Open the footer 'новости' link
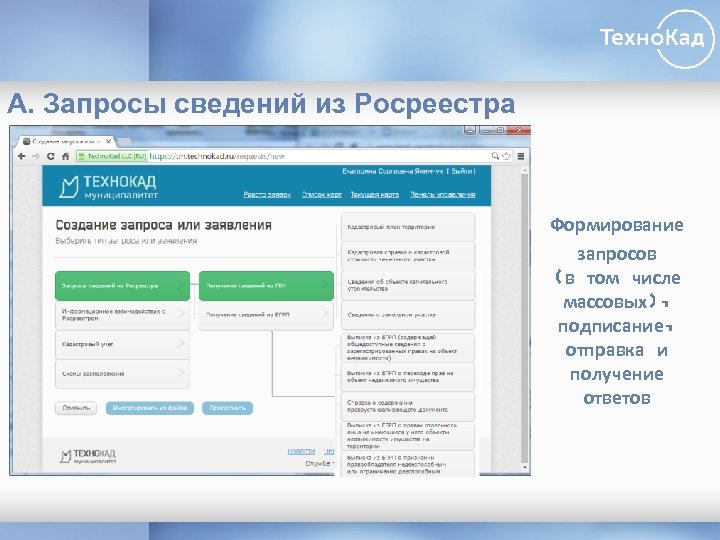720x540 pixels. coord(301,451)
